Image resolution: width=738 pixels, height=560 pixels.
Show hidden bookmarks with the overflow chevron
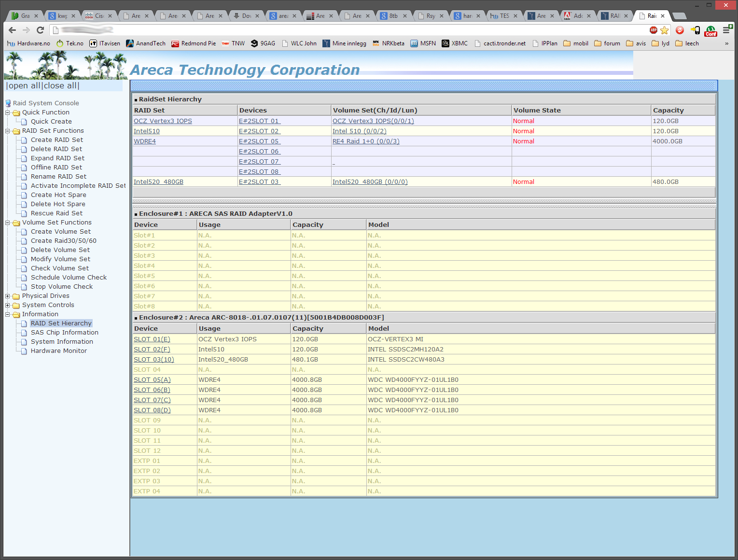coord(727,43)
